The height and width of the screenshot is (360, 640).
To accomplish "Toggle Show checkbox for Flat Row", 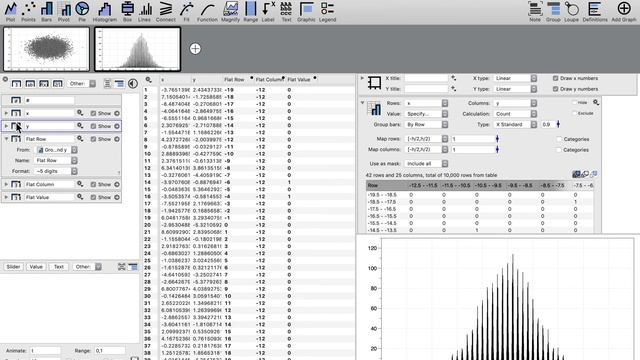I will [93, 139].
